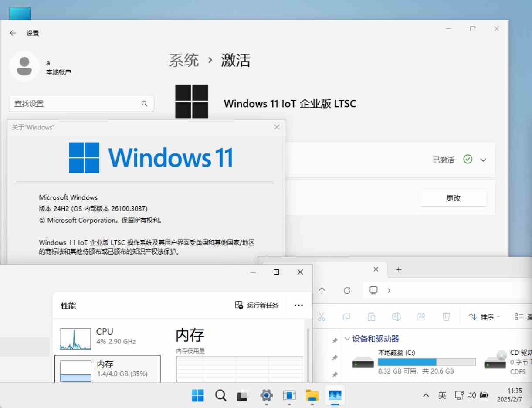Close the current File Explorer tab
Viewport: 532px width, 408px height.
376,269
